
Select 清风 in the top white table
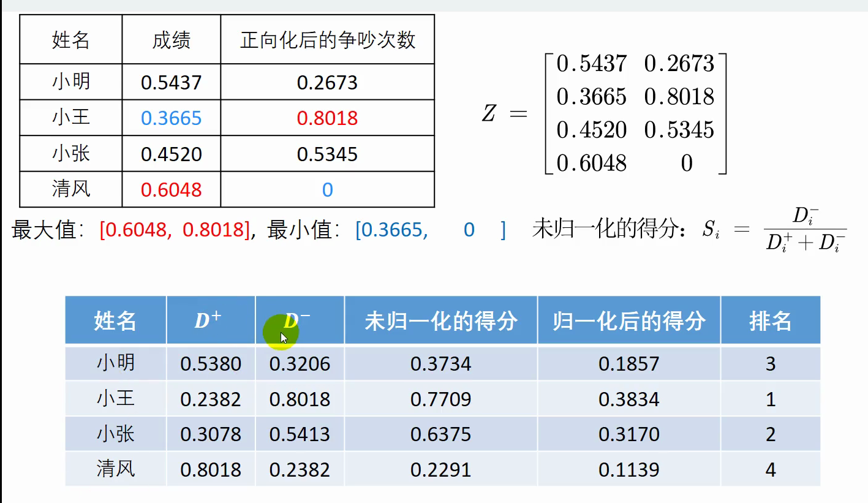71,189
